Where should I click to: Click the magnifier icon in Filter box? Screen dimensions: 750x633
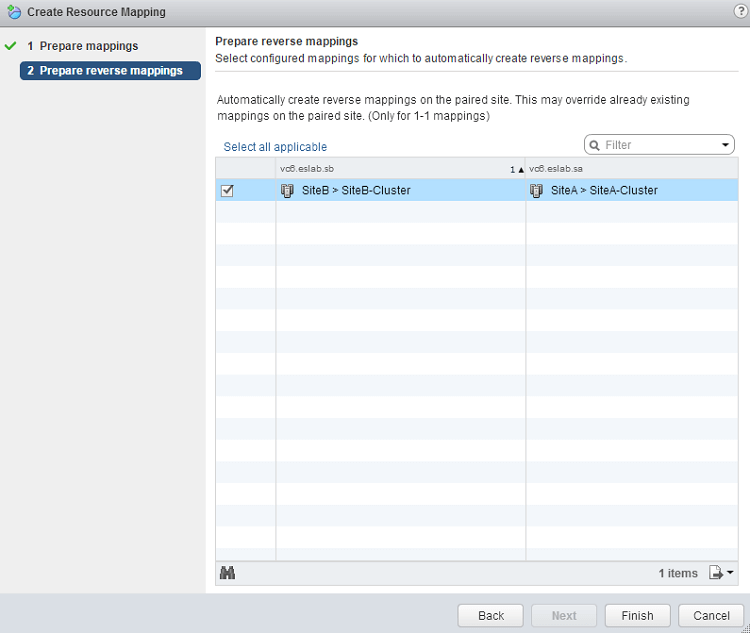tap(595, 145)
